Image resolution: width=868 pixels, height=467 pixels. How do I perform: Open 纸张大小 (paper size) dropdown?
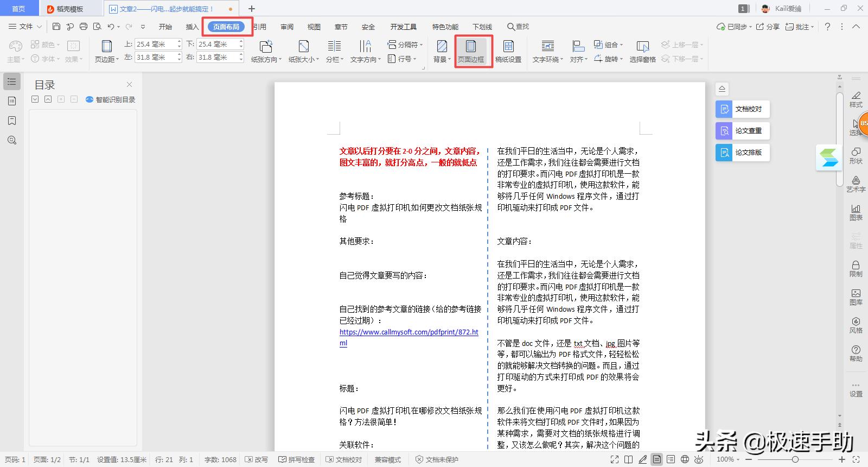(x=304, y=52)
